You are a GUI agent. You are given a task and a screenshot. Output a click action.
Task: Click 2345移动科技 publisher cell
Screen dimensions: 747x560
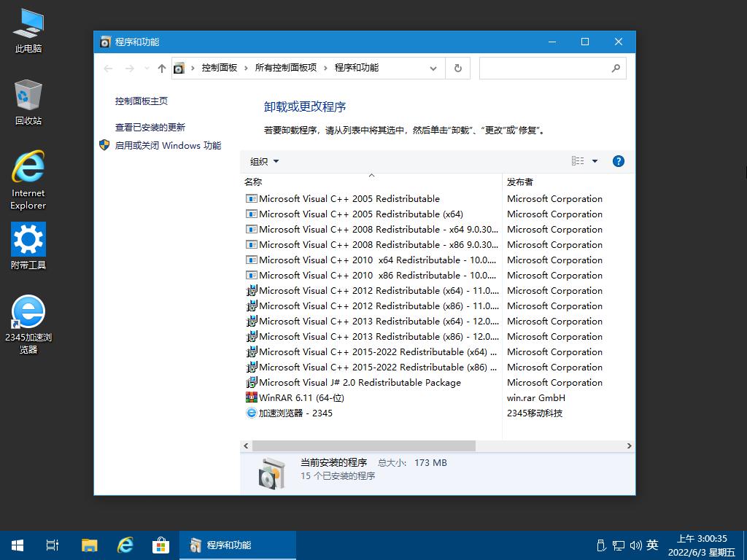tap(535, 413)
